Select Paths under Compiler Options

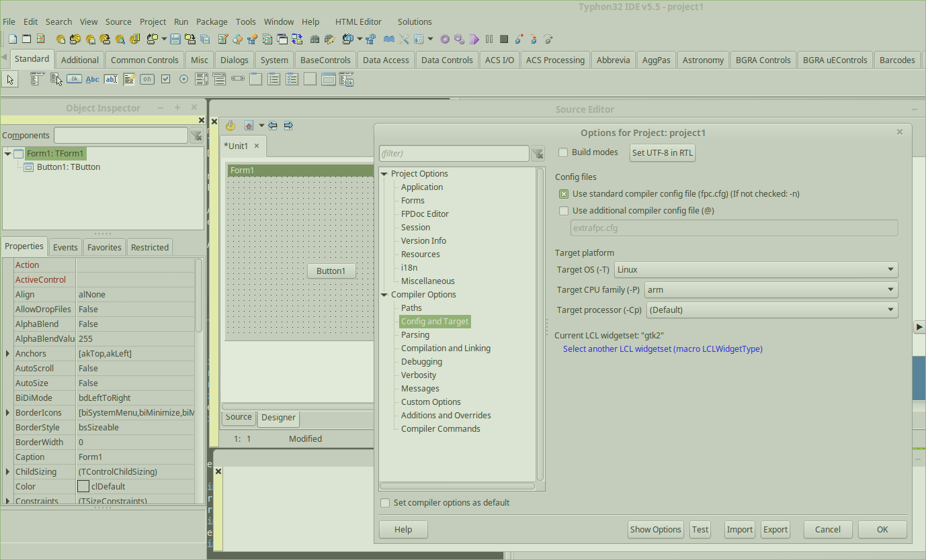point(411,308)
